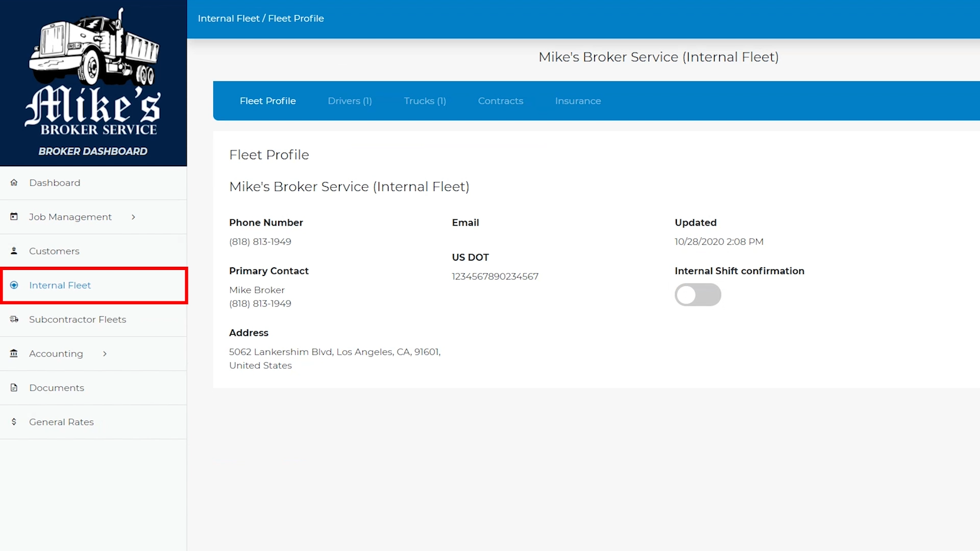Click the Subcontractor Fleets truck icon

14,319
